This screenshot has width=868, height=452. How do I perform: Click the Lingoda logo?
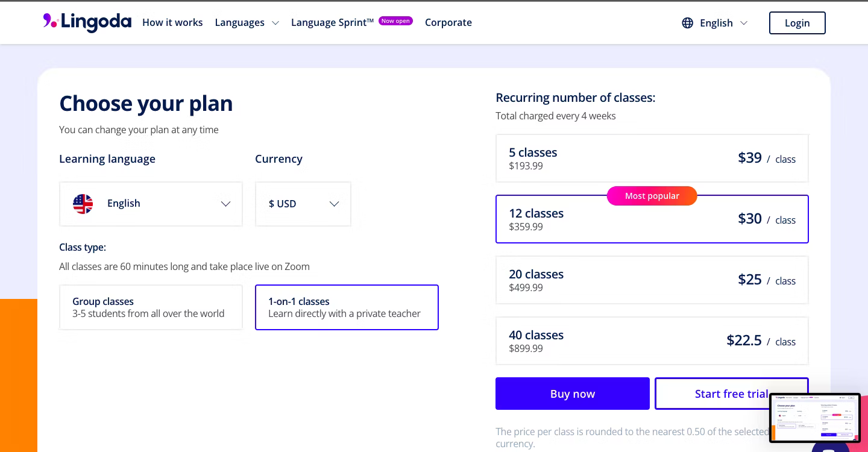[x=87, y=22]
